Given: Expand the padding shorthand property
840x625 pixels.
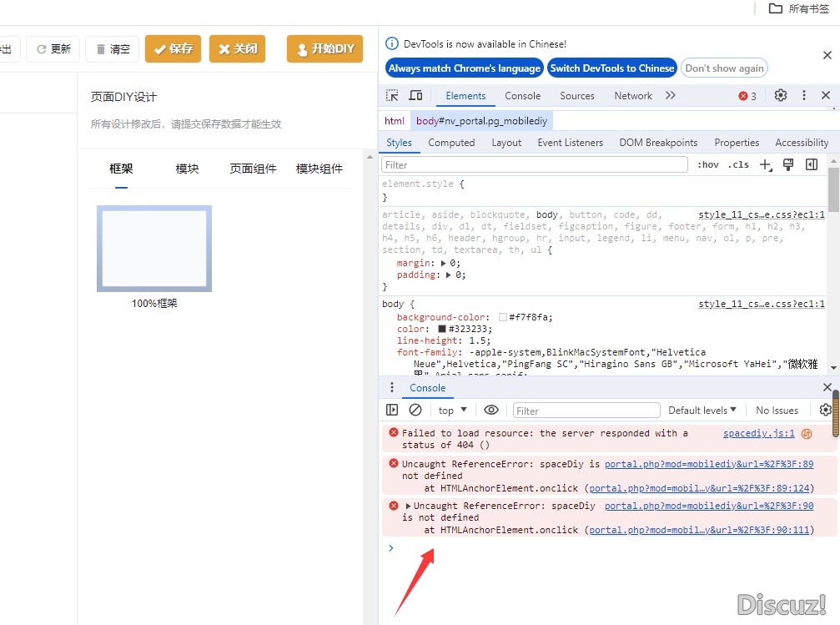Looking at the screenshot, I should point(449,275).
